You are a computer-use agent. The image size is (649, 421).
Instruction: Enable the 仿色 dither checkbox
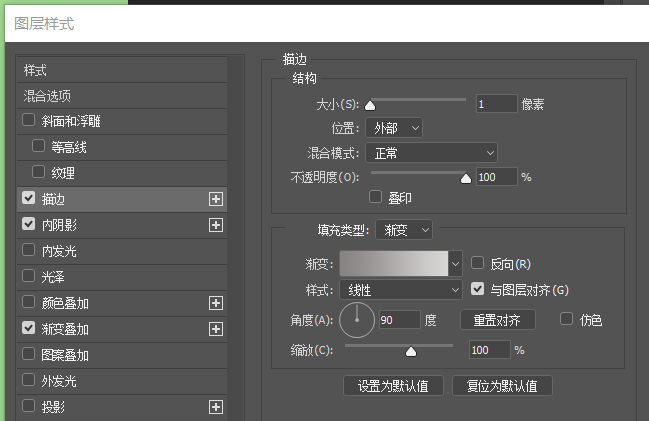(x=566, y=319)
